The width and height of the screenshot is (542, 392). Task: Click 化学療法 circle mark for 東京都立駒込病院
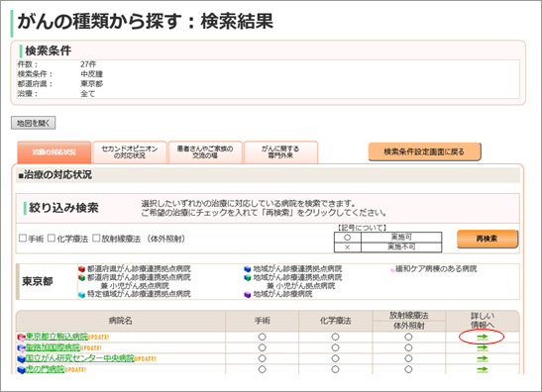(335, 337)
